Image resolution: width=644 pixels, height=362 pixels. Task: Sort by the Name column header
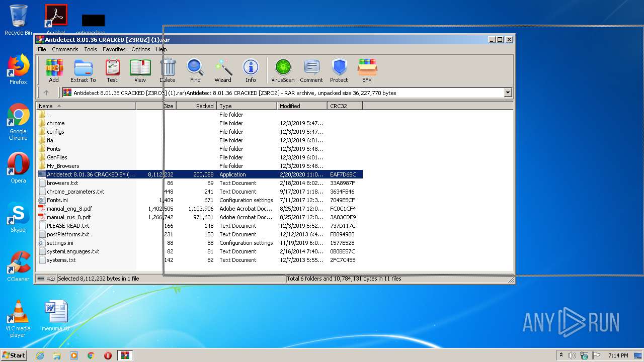(x=86, y=106)
